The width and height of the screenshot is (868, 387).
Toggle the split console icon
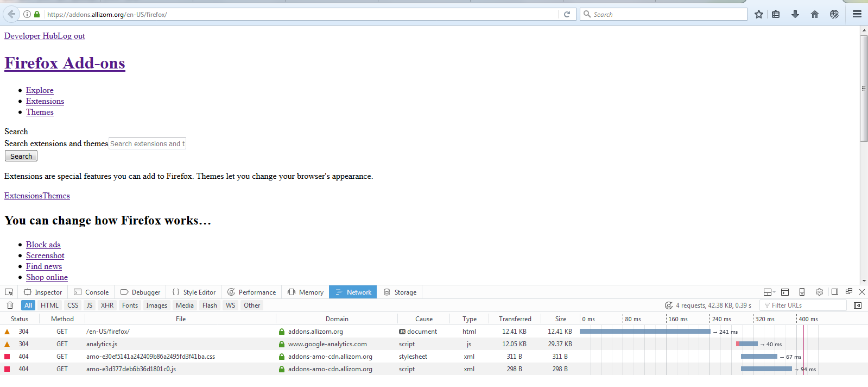pyautogui.click(x=785, y=292)
